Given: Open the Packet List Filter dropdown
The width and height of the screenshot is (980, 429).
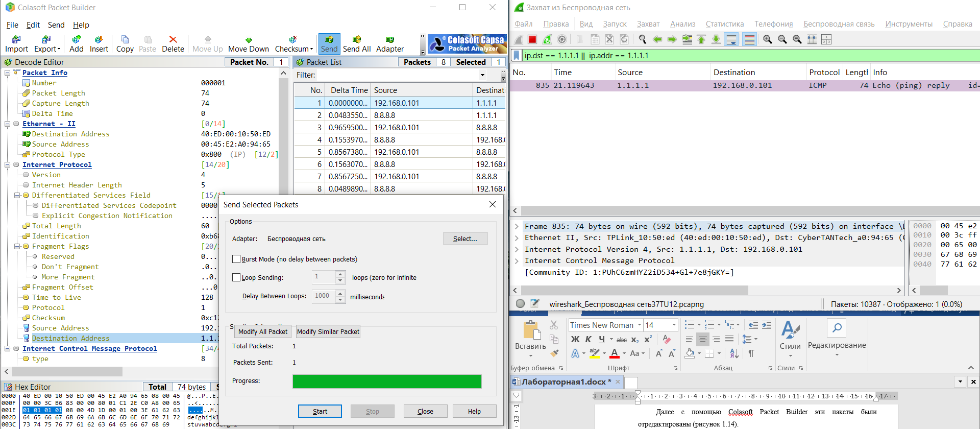Looking at the screenshot, I should pyautogui.click(x=482, y=75).
